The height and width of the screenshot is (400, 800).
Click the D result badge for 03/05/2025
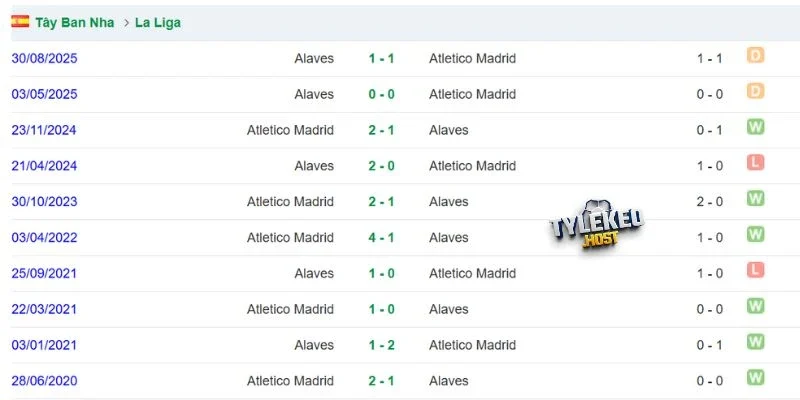(x=755, y=91)
